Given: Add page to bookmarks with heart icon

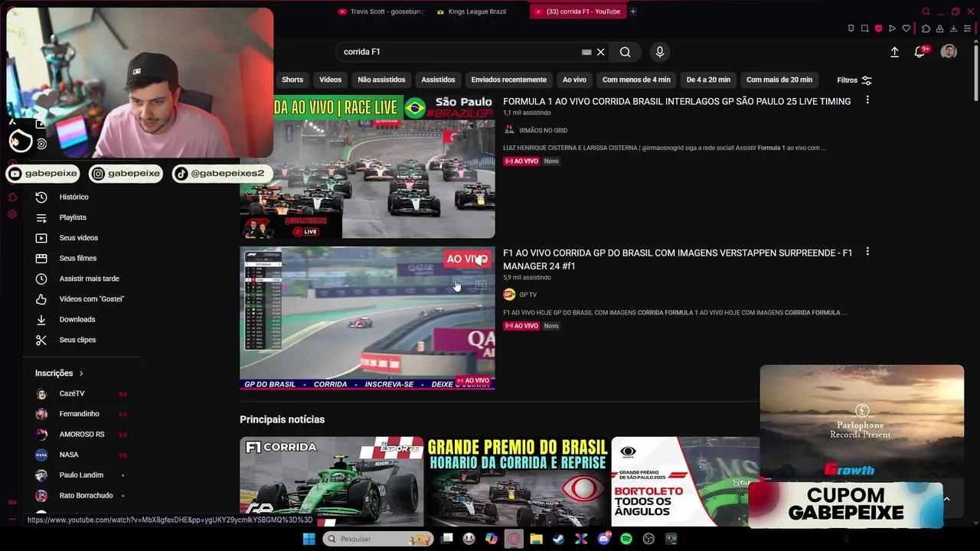Looking at the screenshot, I should (906, 28).
